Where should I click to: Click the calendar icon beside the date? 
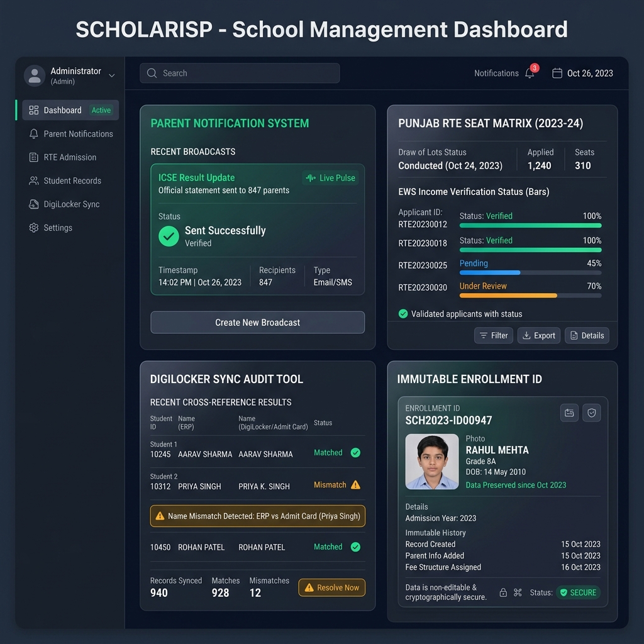[557, 73]
